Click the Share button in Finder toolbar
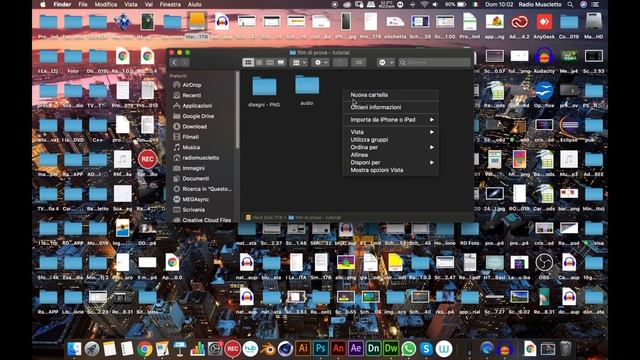 (340, 62)
